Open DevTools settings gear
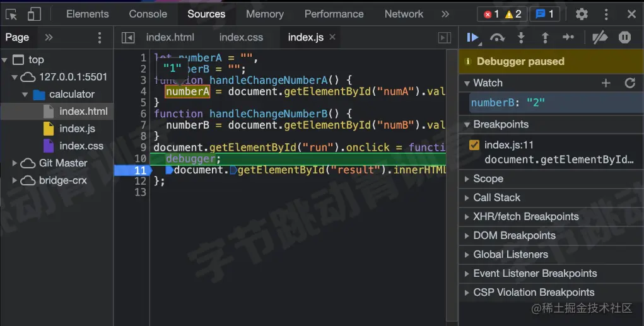This screenshot has height=326, width=644. pos(582,15)
